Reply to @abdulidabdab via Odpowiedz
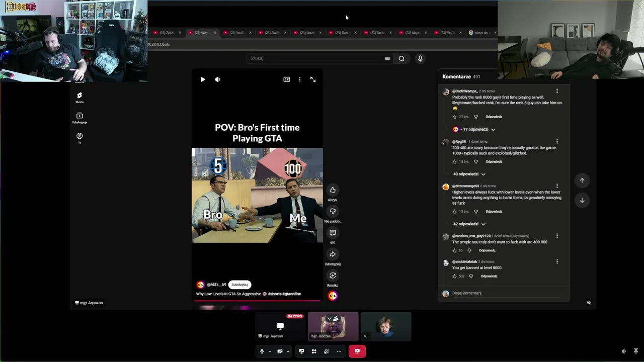Viewport: 644px width, 362px height. tap(489, 276)
